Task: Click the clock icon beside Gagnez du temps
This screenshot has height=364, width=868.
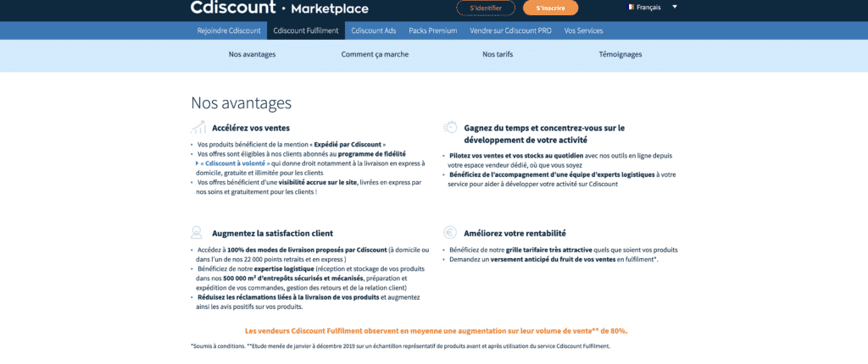Action: (x=450, y=128)
